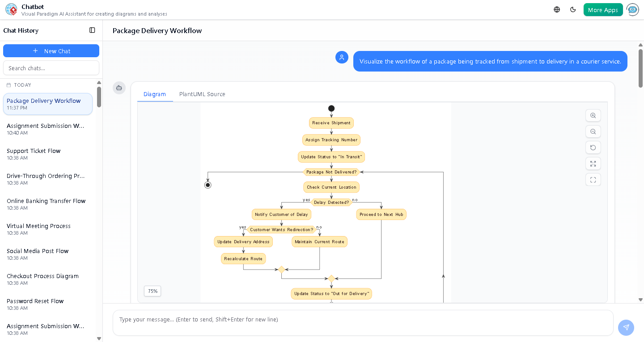This screenshot has width=644, height=342.
Task: Open language options via the globe icon
Action: (x=556, y=9)
